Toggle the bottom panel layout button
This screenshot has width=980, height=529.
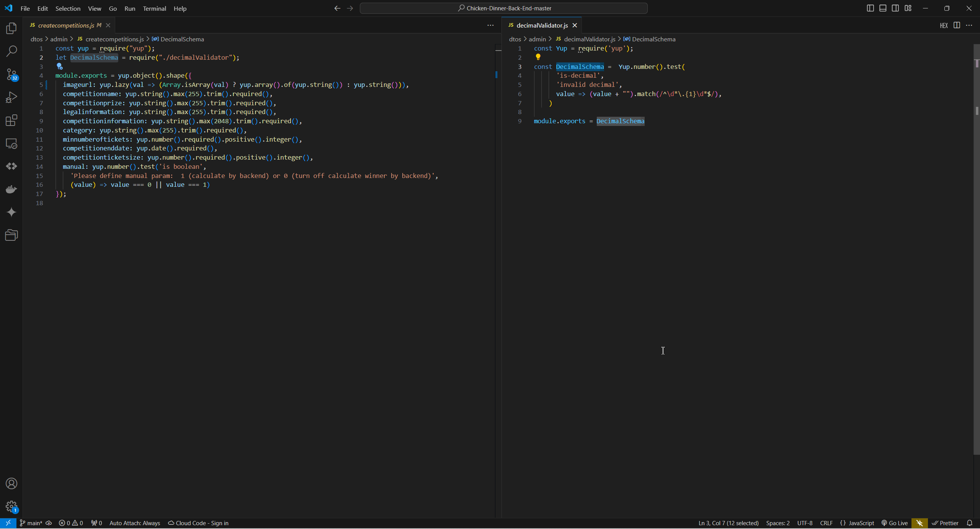[883, 8]
